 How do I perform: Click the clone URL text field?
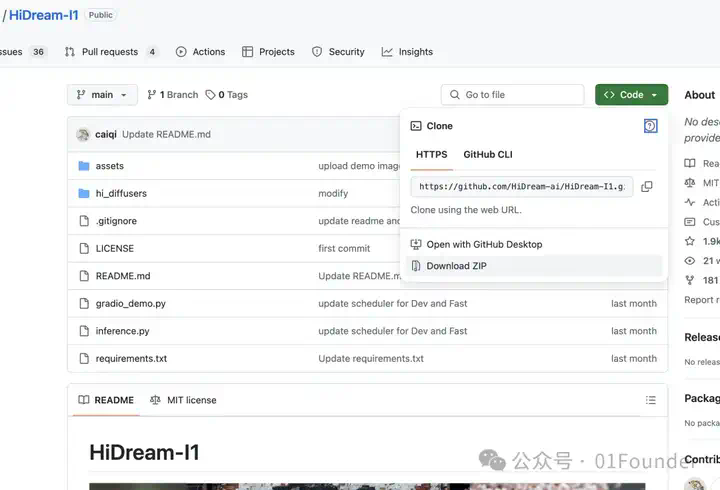pyautogui.click(x=522, y=186)
